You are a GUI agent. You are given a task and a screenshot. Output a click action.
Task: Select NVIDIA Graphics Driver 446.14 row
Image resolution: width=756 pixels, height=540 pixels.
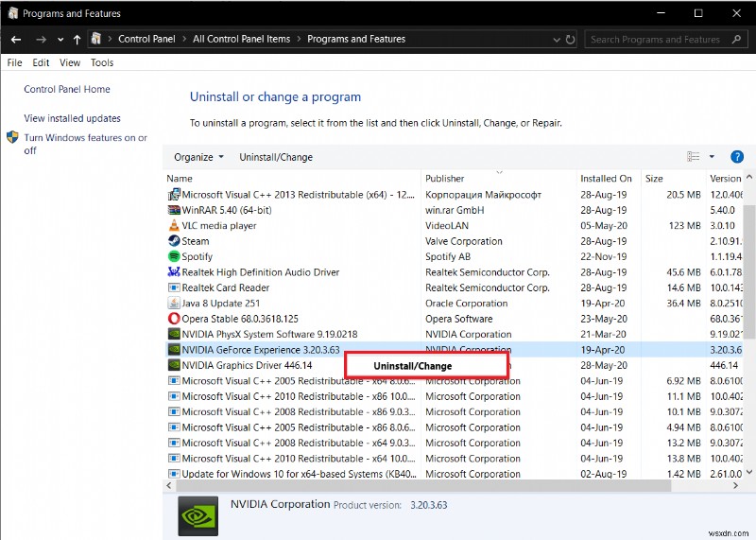click(x=455, y=365)
